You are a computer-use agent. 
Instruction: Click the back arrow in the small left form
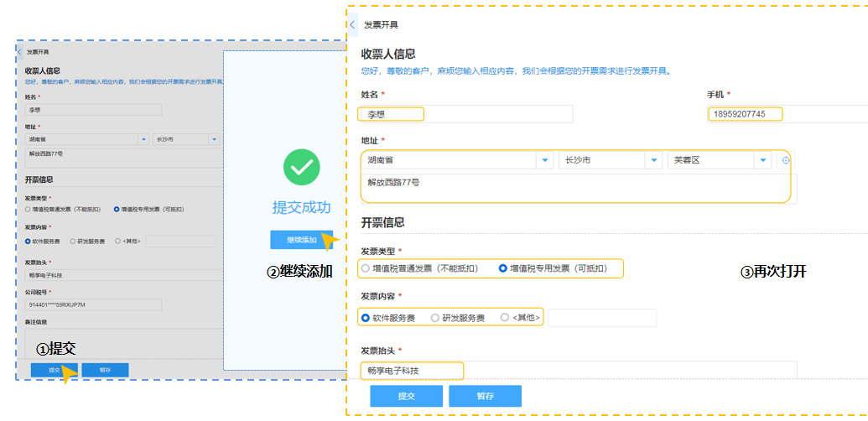click(20, 52)
